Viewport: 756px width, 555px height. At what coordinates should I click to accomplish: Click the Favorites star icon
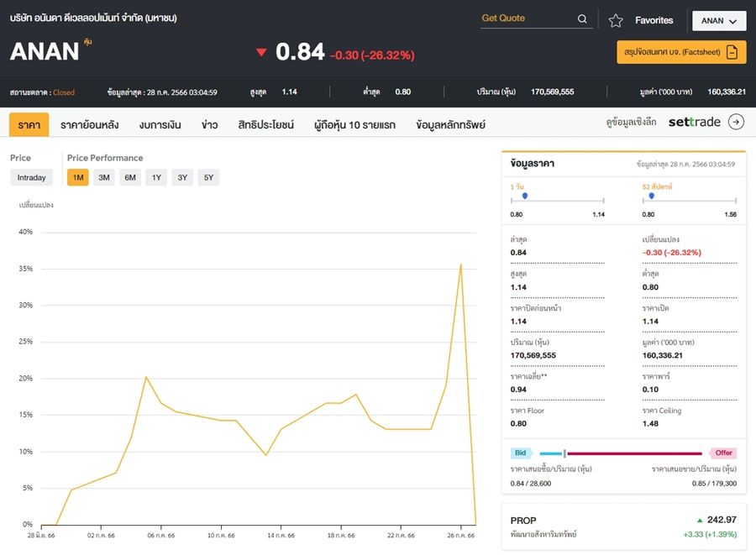pyautogui.click(x=616, y=20)
